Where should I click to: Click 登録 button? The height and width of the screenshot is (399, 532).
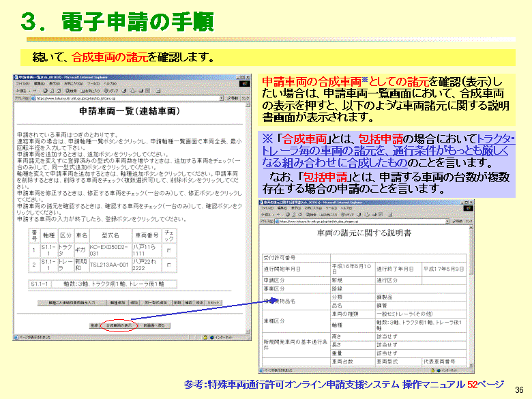(94, 325)
